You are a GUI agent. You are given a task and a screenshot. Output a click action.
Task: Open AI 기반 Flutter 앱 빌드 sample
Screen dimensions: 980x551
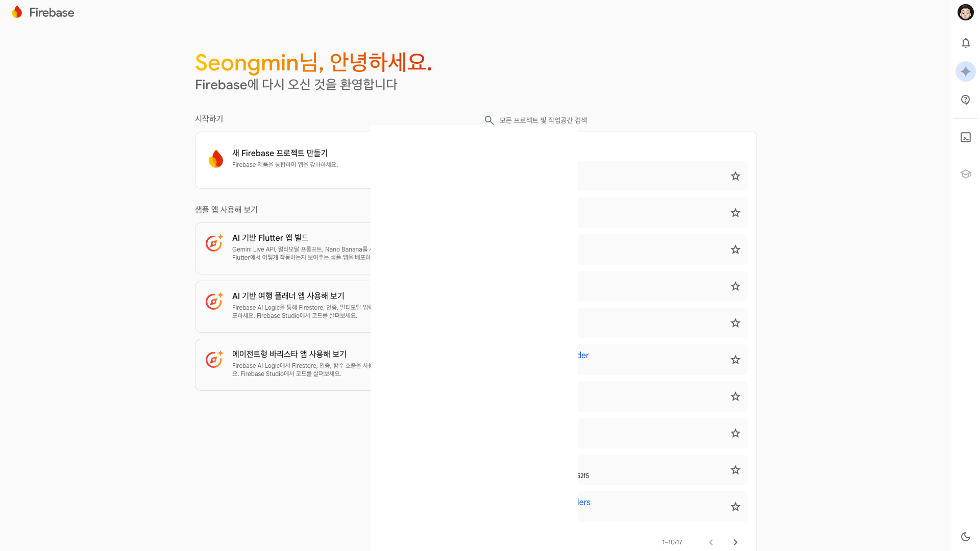pyautogui.click(x=283, y=248)
